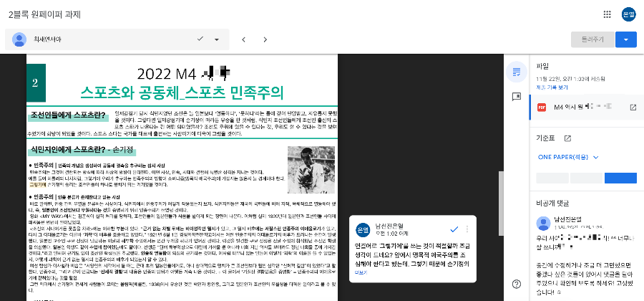Open the comment bank icon in side rail
The width and height of the screenshot is (644, 301).
[x=517, y=97]
